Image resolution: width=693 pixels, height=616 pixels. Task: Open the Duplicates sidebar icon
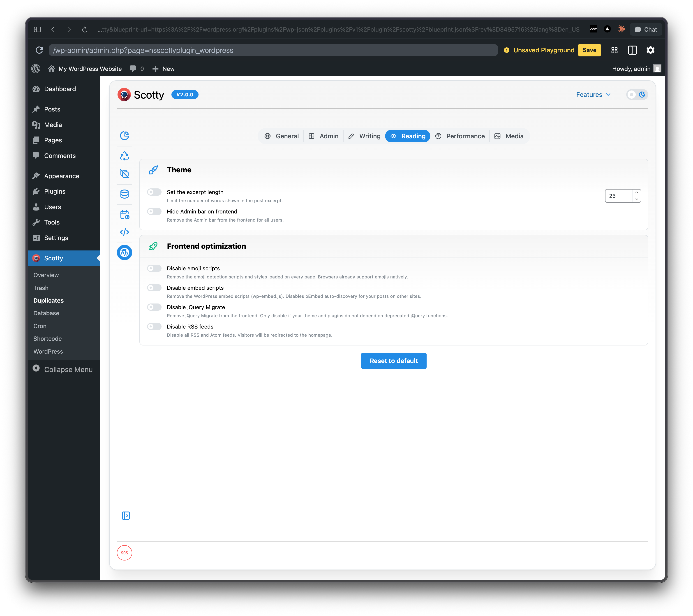tap(125, 174)
